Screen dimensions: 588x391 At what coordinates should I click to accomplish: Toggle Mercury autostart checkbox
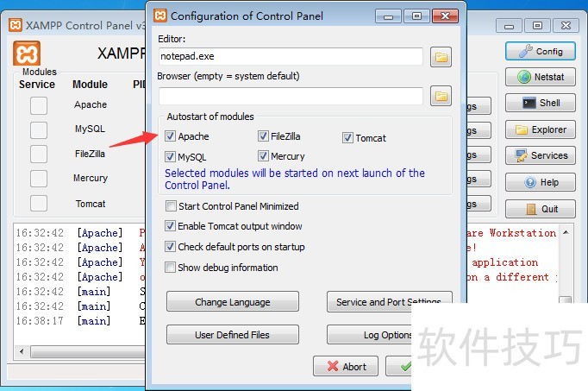click(x=263, y=155)
